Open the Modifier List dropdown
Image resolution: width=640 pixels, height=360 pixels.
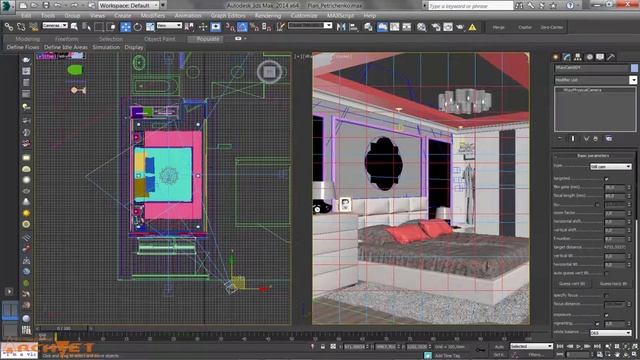596,80
